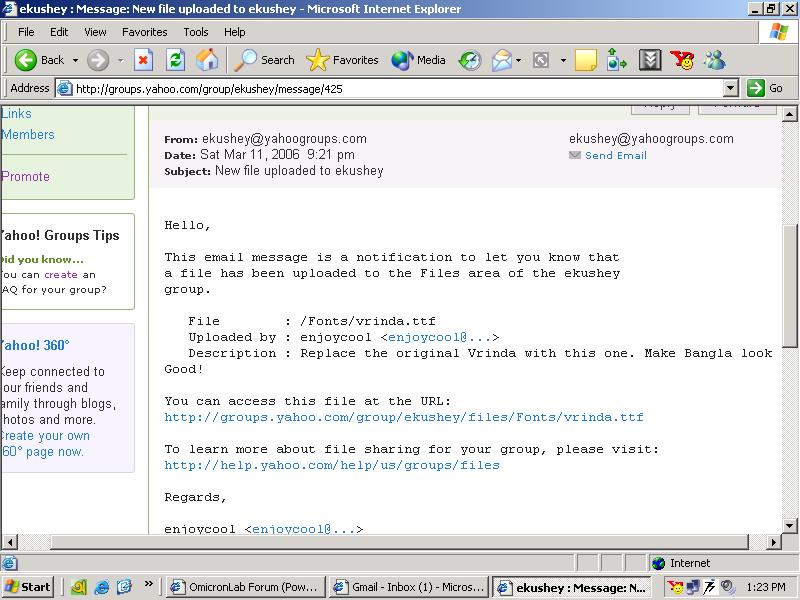This screenshot has width=800, height=600.
Task: Expand the Address bar URL dropdown
Action: click(730, 88)
